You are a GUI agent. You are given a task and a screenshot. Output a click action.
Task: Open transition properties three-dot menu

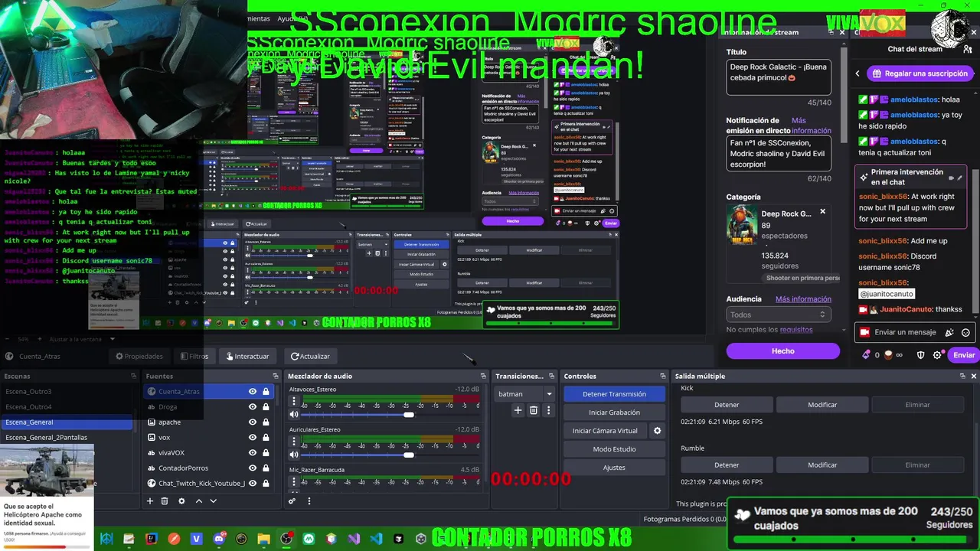click(x=549, y=410)
